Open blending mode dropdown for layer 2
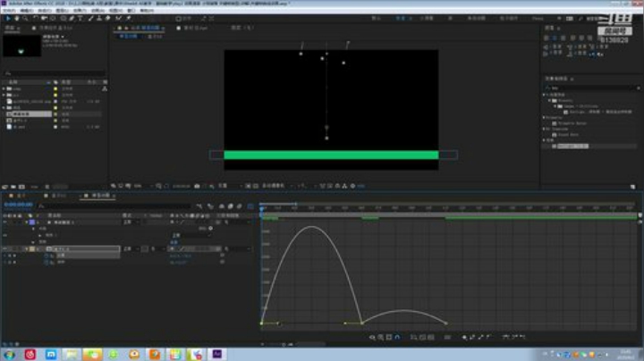 pos(131,249)
